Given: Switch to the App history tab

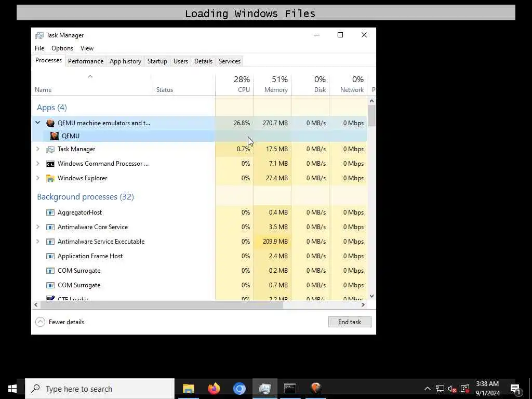Looking at the screenshot, I should (x=125, y=61).
